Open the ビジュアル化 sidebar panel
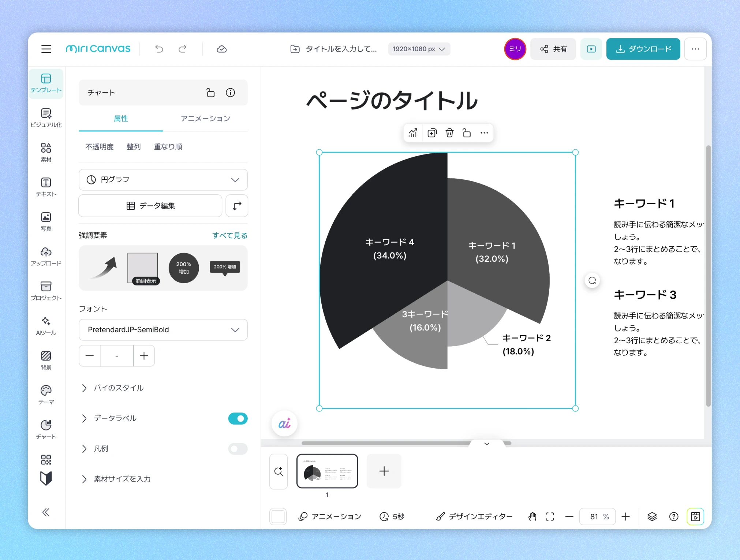 coord(46,118)
